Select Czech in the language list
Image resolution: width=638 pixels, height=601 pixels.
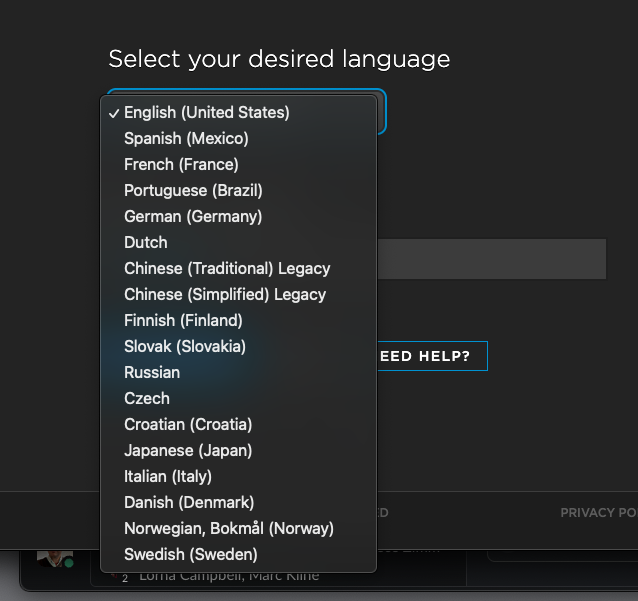(146, 398)
